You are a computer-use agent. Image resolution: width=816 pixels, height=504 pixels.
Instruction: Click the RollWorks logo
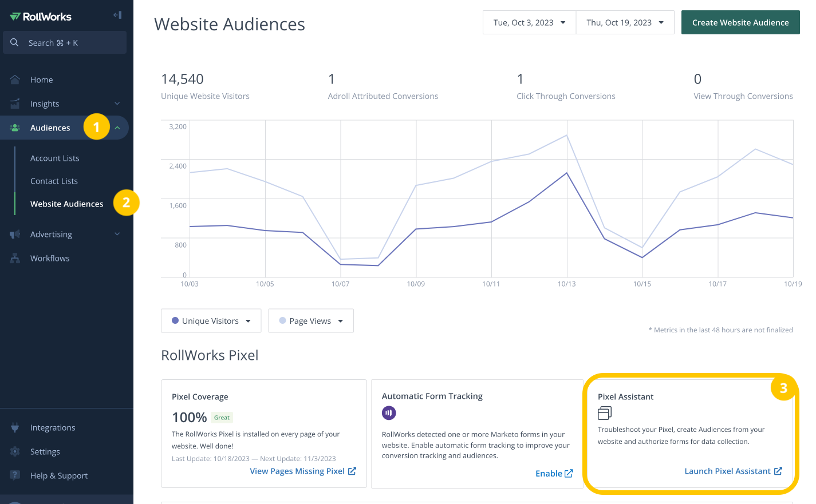(x=41, y=17)
